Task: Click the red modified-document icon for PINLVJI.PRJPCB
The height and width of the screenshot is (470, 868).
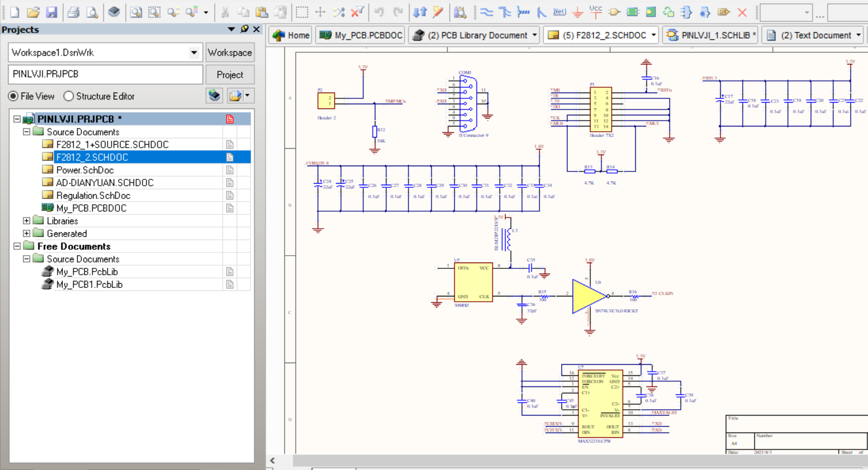Action: point(230,119)
